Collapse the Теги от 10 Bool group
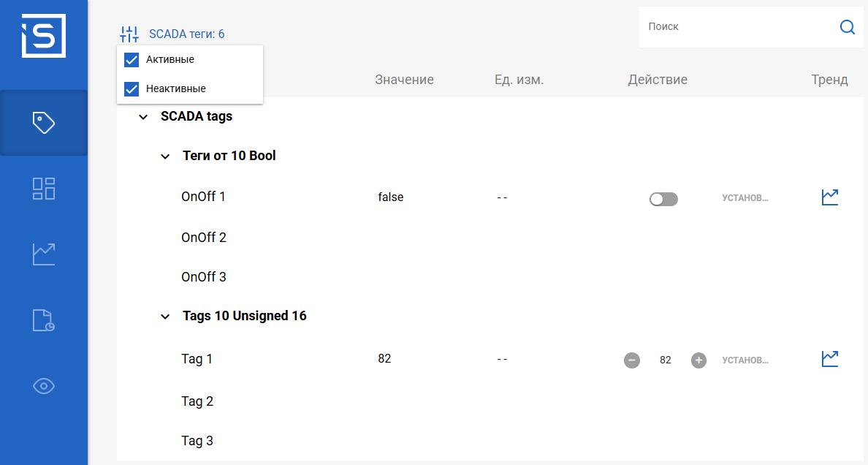The width and height of the screenshot is (868, 465). [165, 156]
